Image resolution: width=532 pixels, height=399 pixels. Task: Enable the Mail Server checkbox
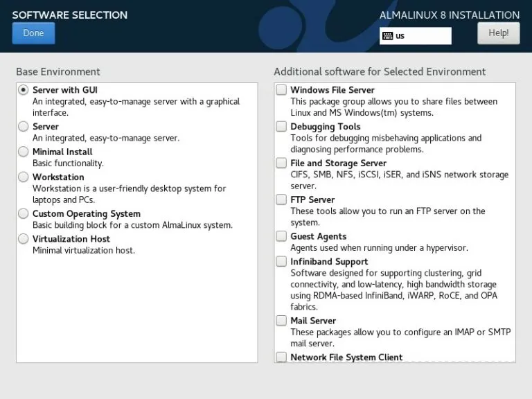[x=281, y=321]
